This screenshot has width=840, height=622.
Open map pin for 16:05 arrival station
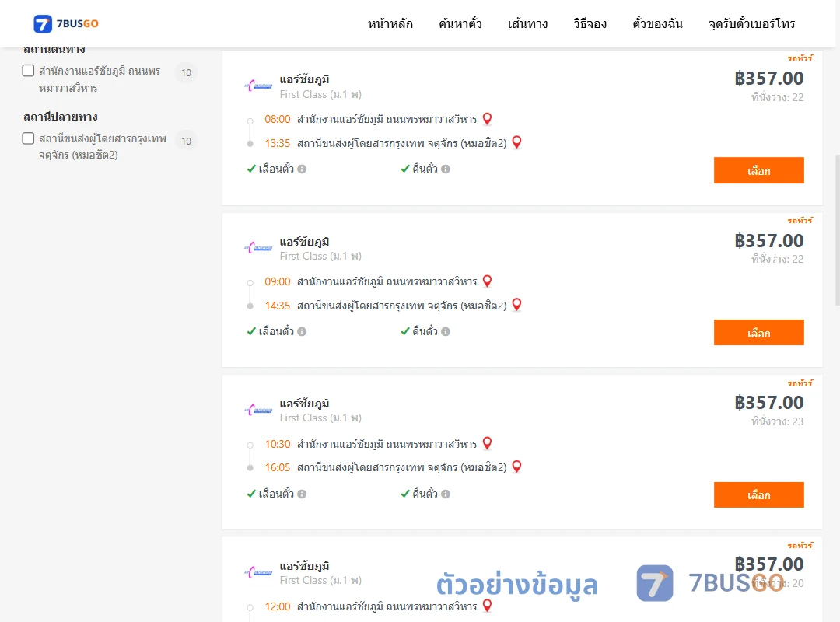[517, 466]
